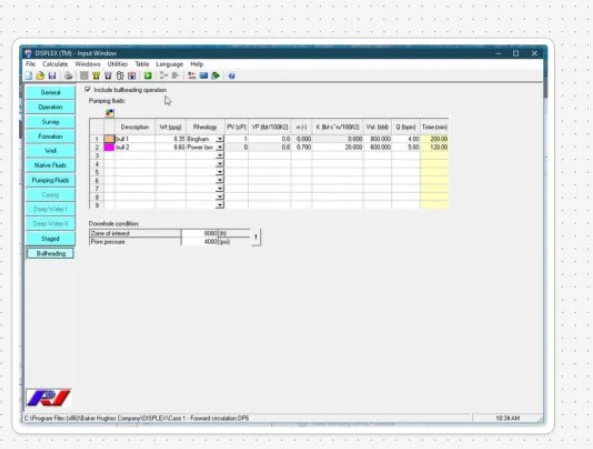This screenshot has height=449, width=593.
Task: Click the New file toolbar icon
Action: pos(29,76)
